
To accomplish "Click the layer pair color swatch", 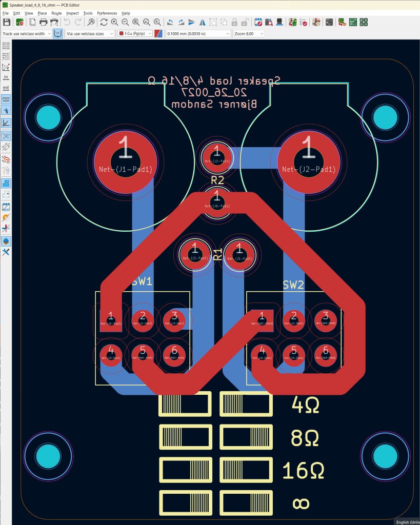I will click(158, 33).
